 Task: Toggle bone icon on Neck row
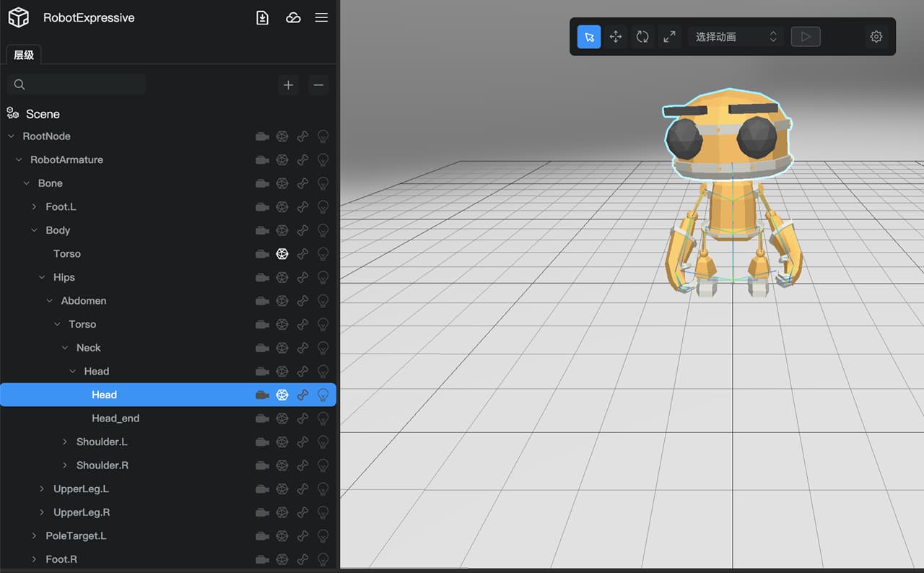click(x=303, y=348)
